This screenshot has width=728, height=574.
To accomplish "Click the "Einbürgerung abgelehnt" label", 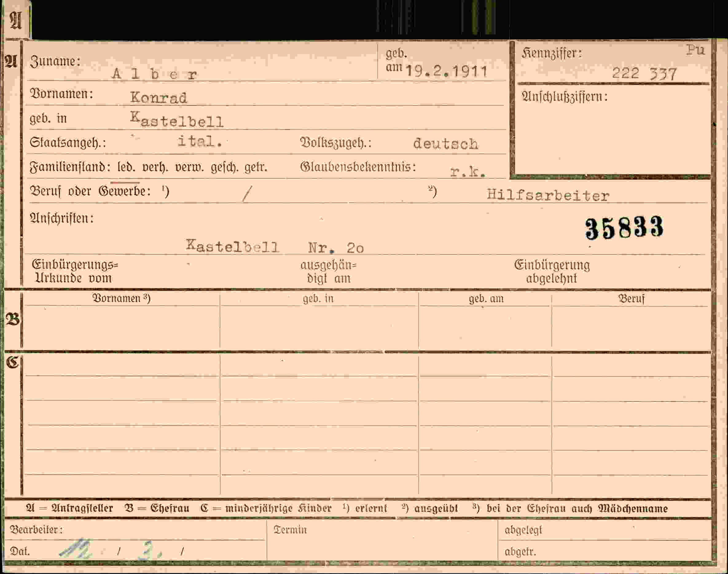I will (552, 272).
